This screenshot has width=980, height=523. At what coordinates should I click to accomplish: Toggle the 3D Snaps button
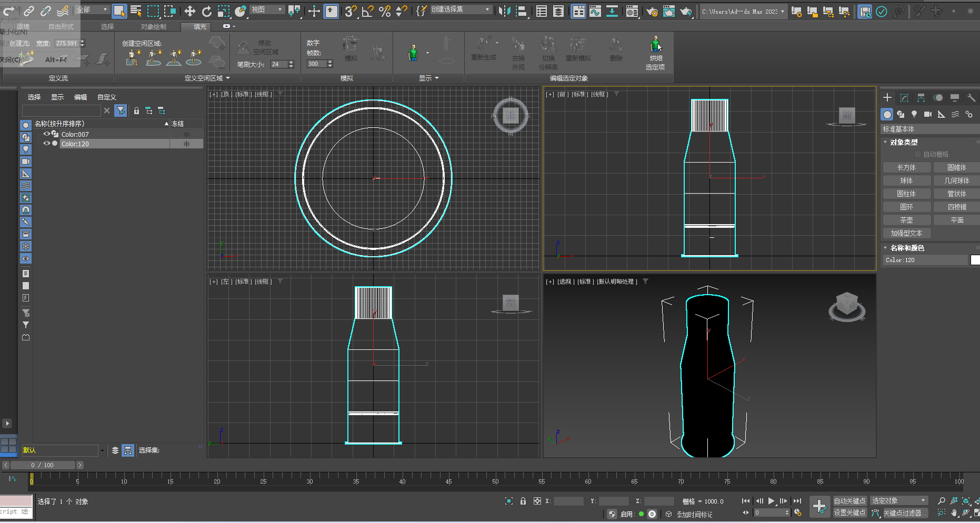pos(351,11)
